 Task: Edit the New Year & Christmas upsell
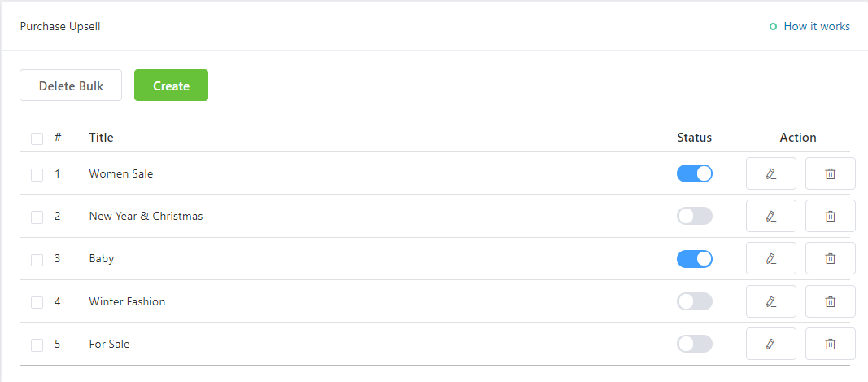770,216
